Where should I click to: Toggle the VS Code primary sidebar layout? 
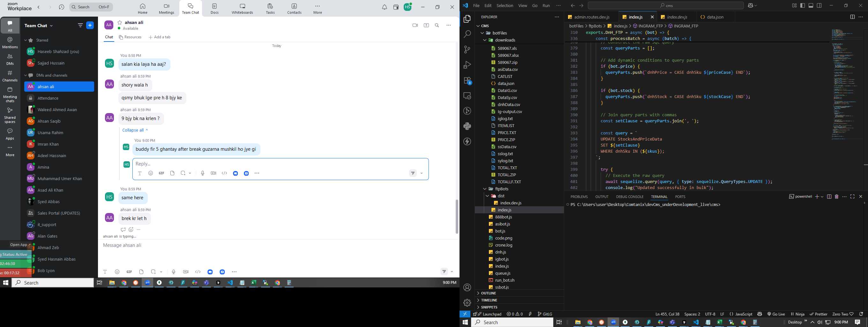tap(803, 6)
